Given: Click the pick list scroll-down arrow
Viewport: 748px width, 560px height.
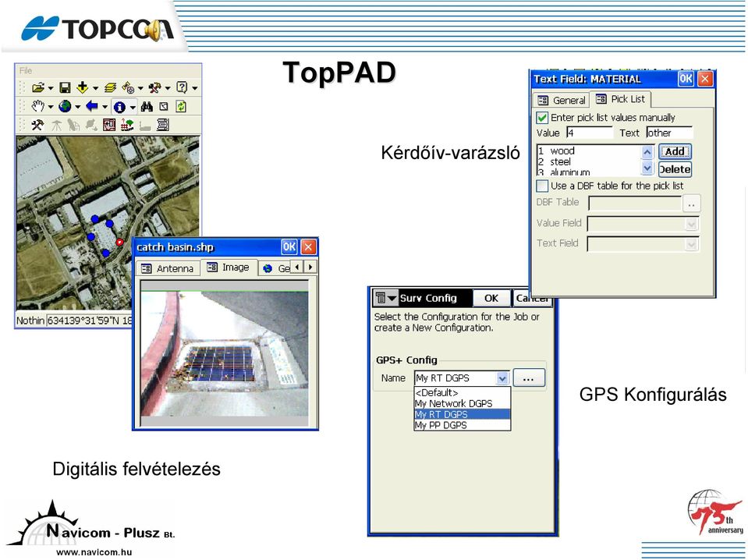Looking at the screenshot, I should (647, 168).
